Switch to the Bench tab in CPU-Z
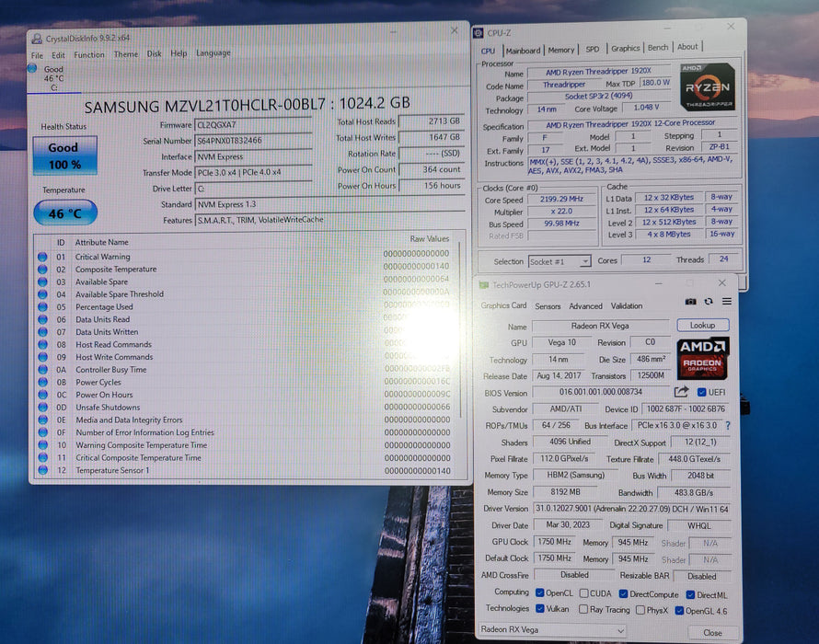This screenshot has width=819, height=644. click(x=658, y=48)
